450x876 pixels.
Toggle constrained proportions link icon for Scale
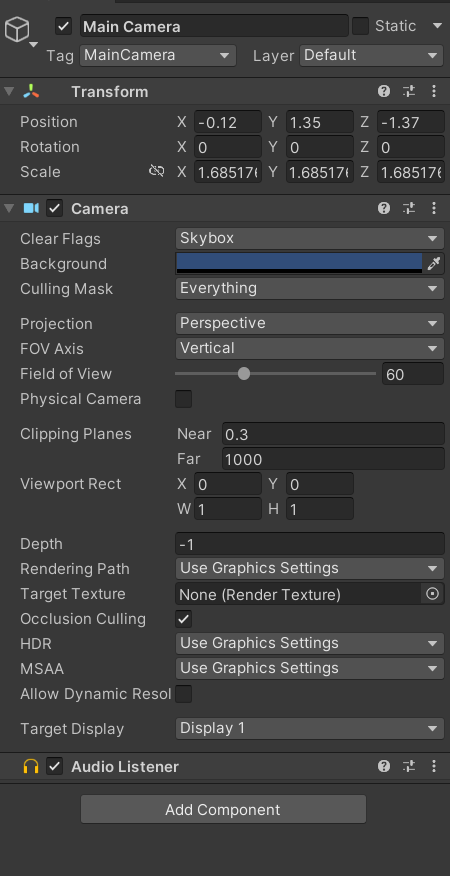(x=157, y=172)
